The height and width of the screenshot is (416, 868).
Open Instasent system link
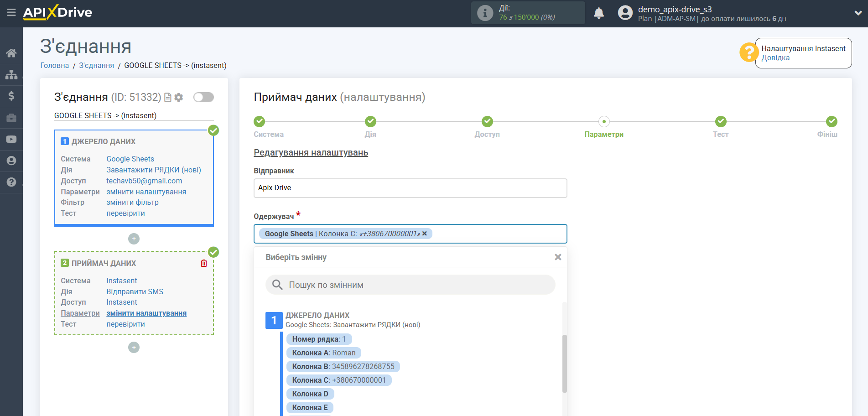121,281
